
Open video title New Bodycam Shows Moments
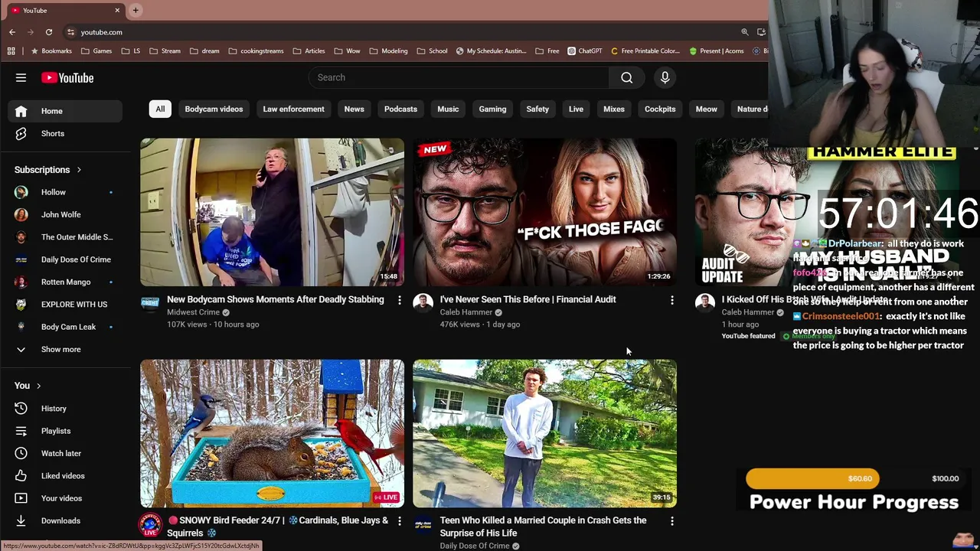(276, 299)
